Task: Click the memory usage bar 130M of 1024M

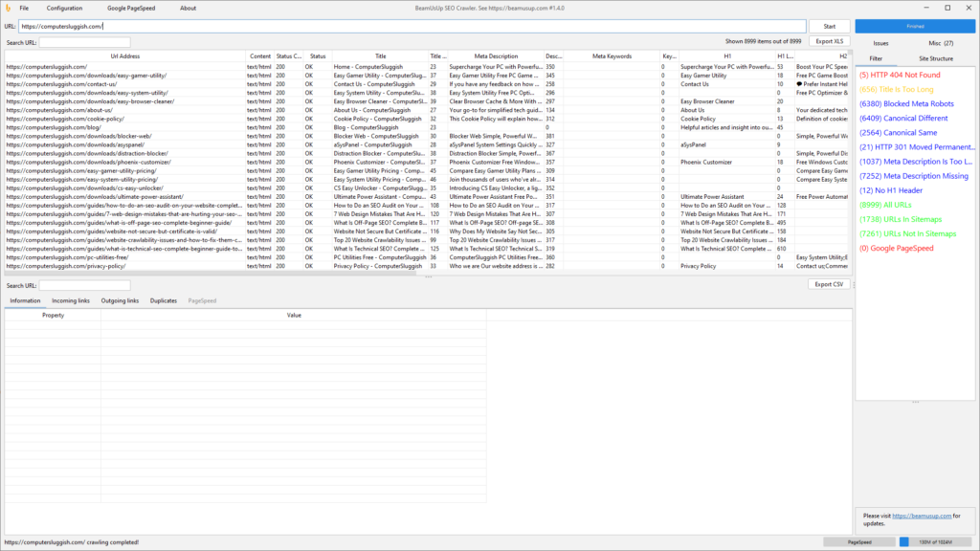Action: point(935,542)
